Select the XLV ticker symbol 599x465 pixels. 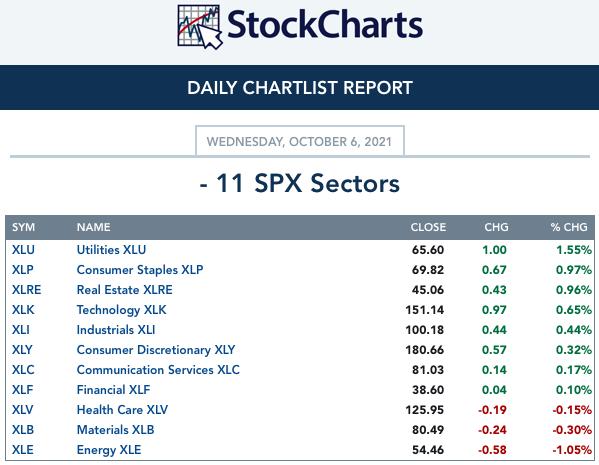(23, 410)
